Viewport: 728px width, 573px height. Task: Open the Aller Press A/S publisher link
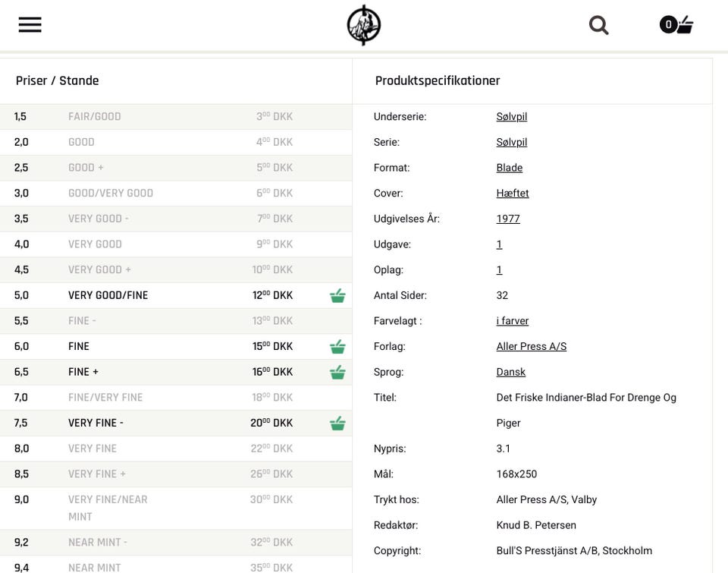[x=531, y=347]
